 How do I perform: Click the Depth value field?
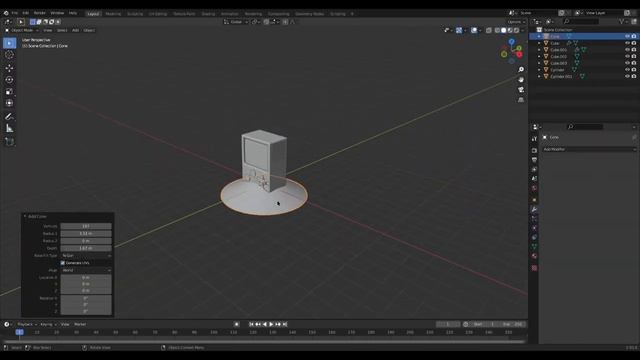[x=86, y=248]
